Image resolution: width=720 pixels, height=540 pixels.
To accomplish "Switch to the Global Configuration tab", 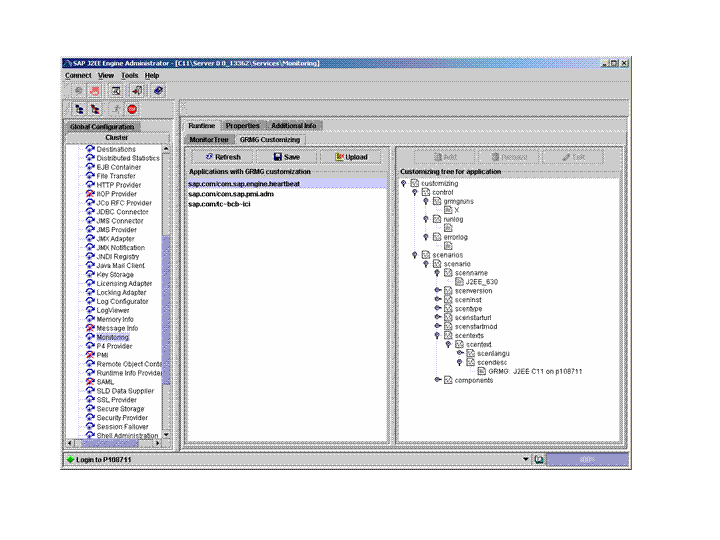I will 102,127.
